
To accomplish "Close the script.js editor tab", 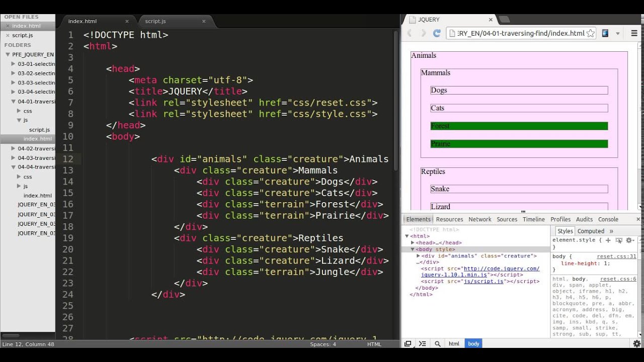I will pyautogui.click(x=204, y=21).
